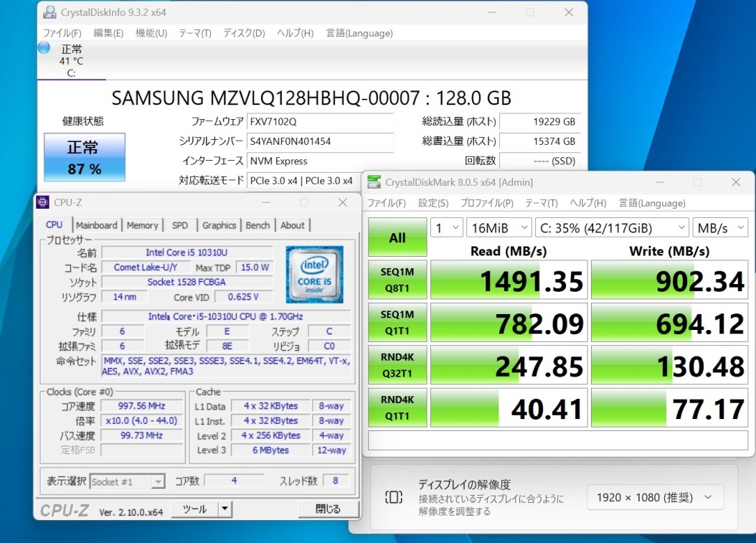This screenshot has width=756, height=543.
Task: Open the unit dropdown showing MB/s
Action: pyautogui.click(x=720, y=227)
